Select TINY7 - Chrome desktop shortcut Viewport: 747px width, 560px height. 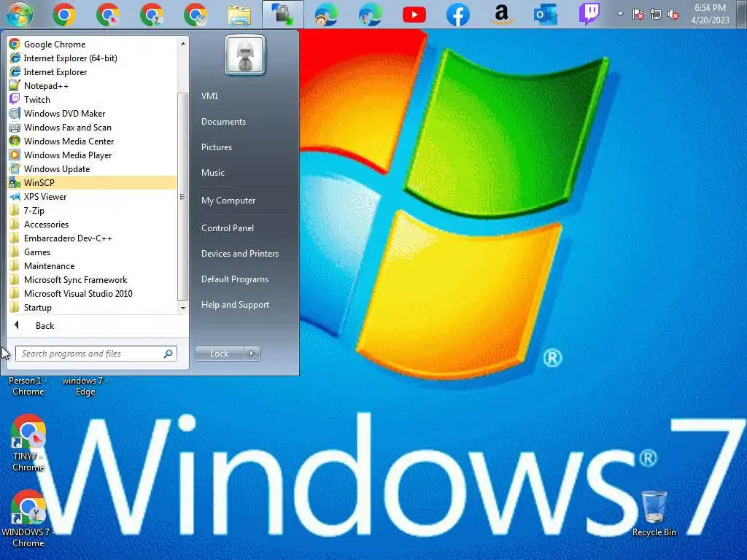[x=28, y=443]
